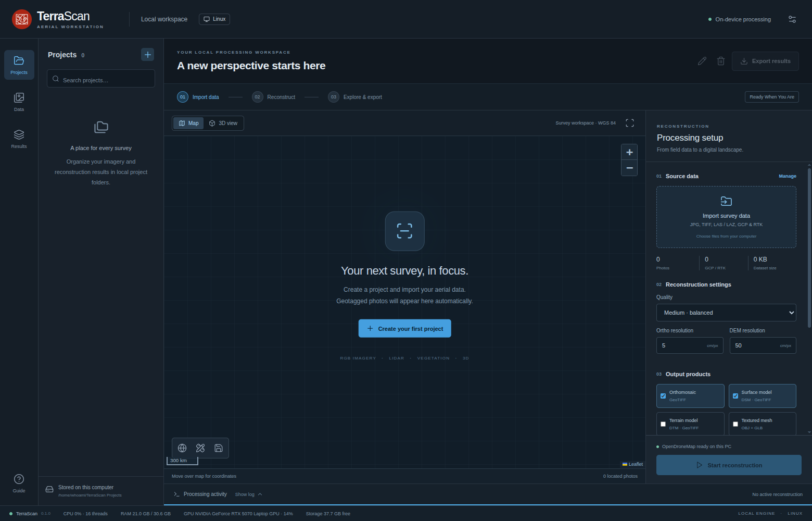Screen dimensions: 812x521
Task: Add a new project with the plus icon
Action: pyautogui.click(x=148, y=55)
